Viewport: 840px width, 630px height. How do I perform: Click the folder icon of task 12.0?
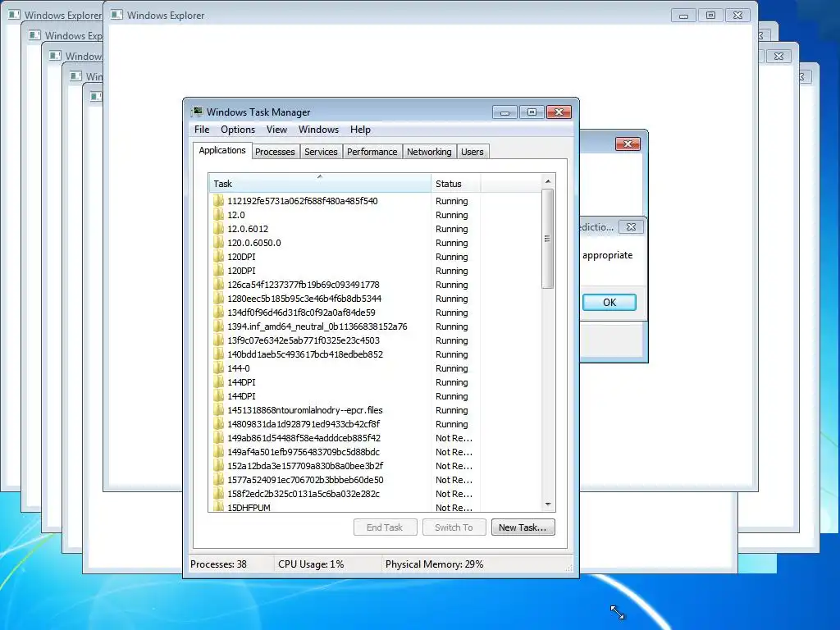coord(218,215)
